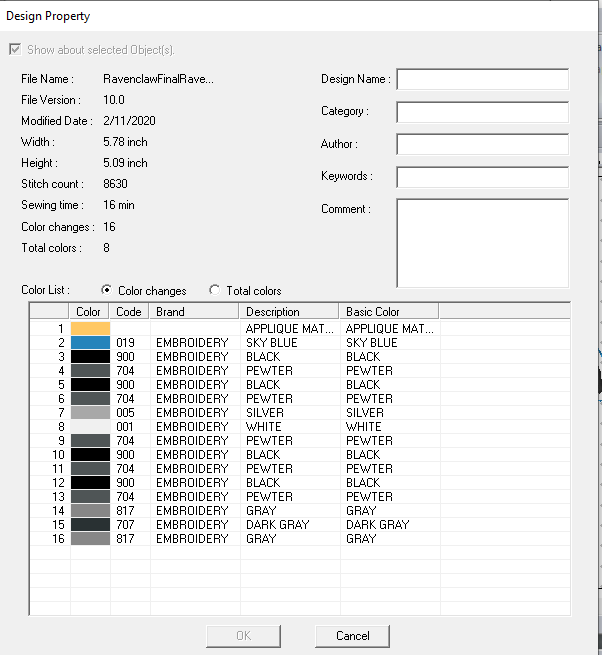Click the Description column header

tap(290, 312)
